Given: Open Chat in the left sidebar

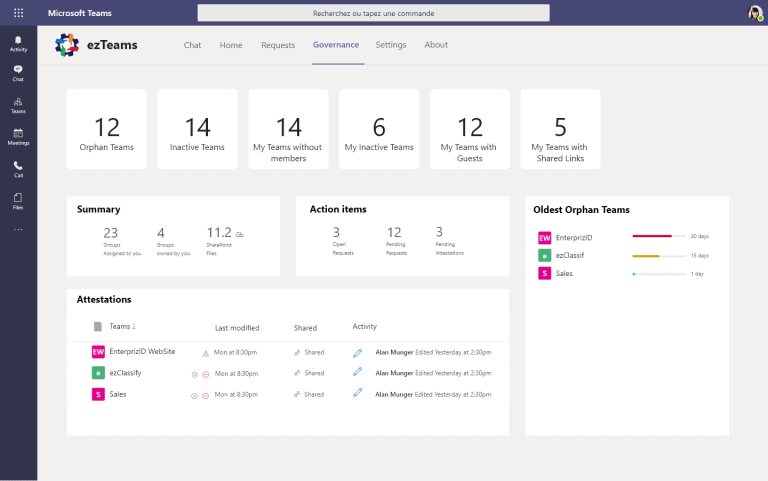Looking at the screenshot, I should [18, 73].
